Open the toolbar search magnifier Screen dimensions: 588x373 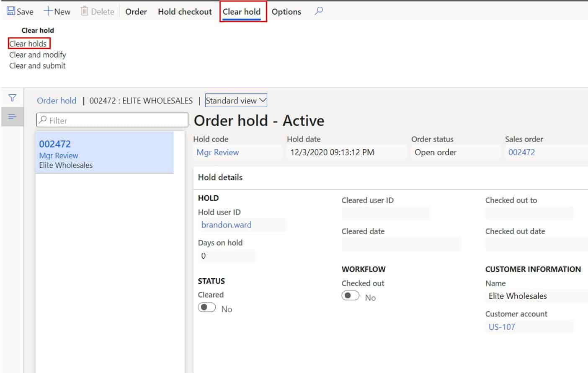pyautogui.click(x=318, y=11)
